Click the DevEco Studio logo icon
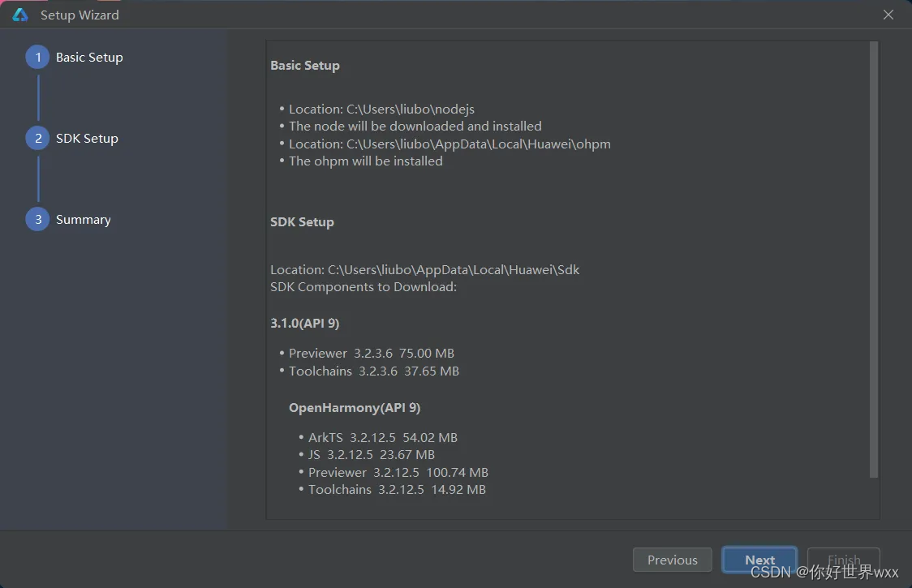Viewport: 912px width, 588px height. [x=20, y=15]
